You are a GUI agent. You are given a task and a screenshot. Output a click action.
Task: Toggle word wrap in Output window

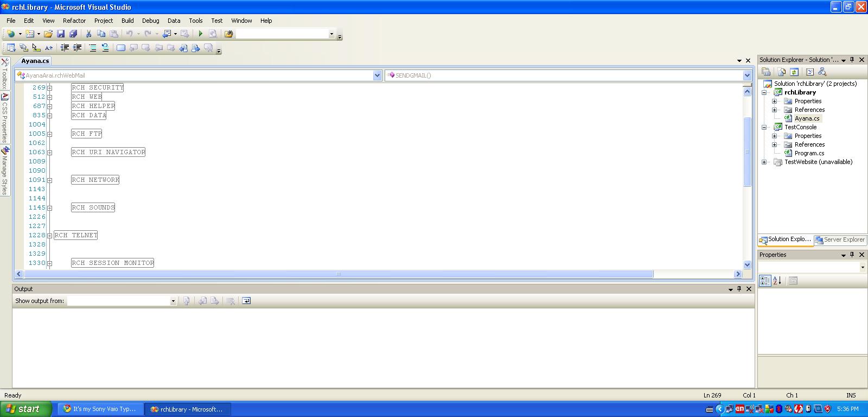(246, 301)
